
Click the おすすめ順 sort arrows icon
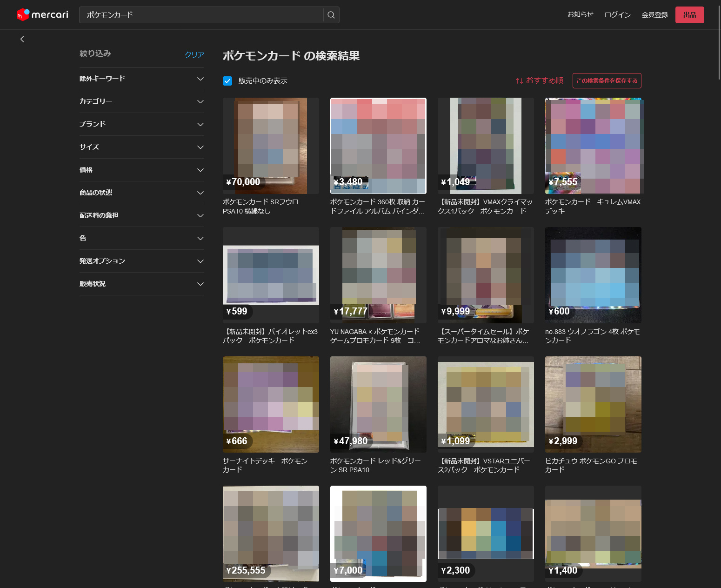[x=520, y=81]
